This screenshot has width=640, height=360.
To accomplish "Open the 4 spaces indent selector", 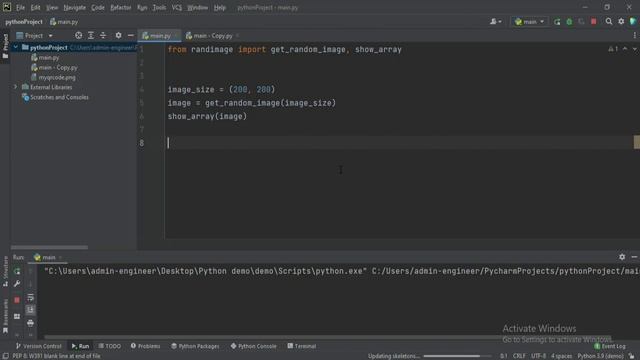I will pos(562,356).
